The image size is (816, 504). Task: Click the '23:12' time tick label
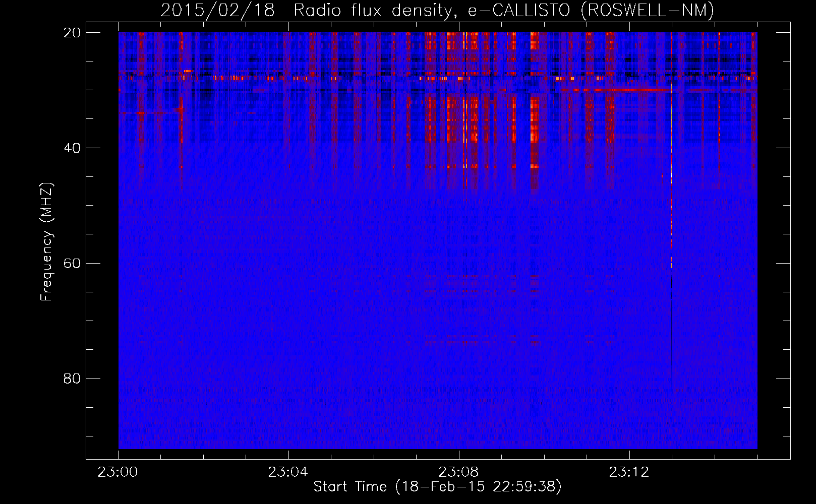click(x=629, y=472)
